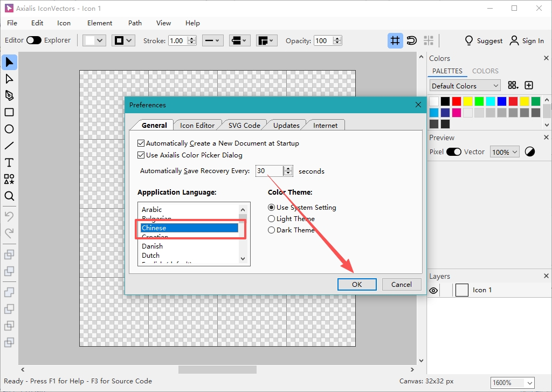The height and width of the screenshot is (392, 552).
Task: Uncheck Use Axialis Color Picker Dialog
Action: point(141,155)
